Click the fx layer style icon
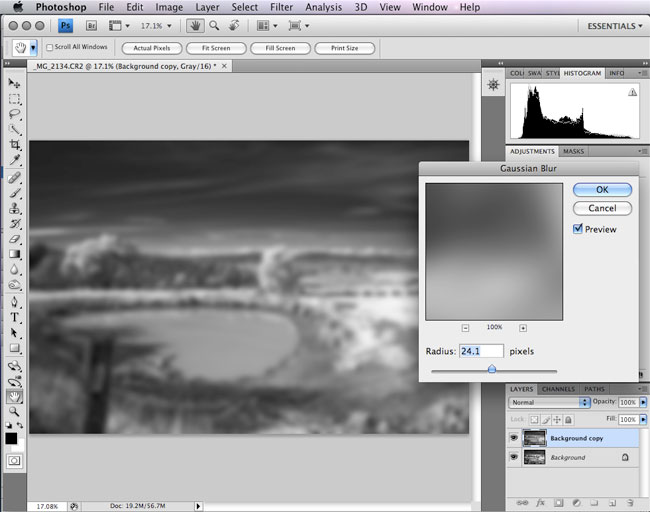Screen dimensions: 650x512 [539, 502]
